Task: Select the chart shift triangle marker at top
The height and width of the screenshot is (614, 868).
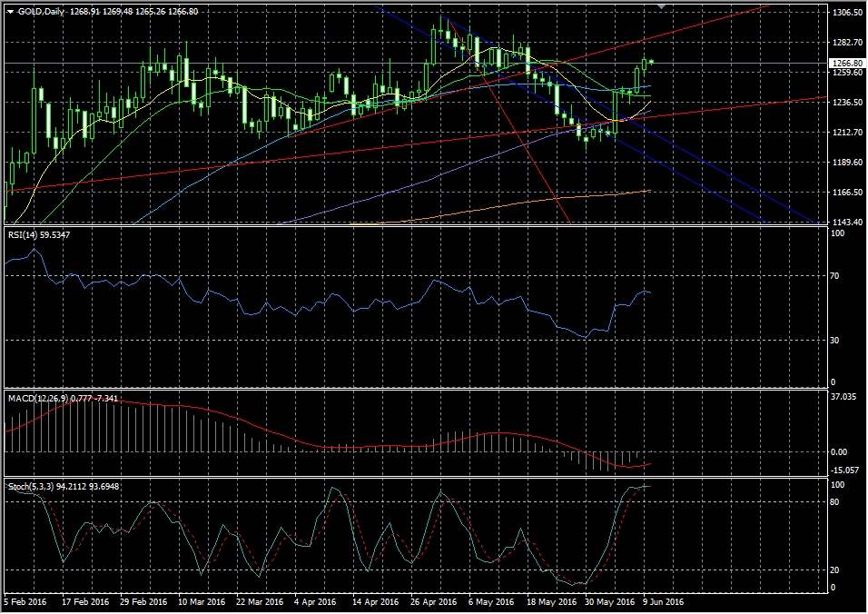Action: point(660,6)
